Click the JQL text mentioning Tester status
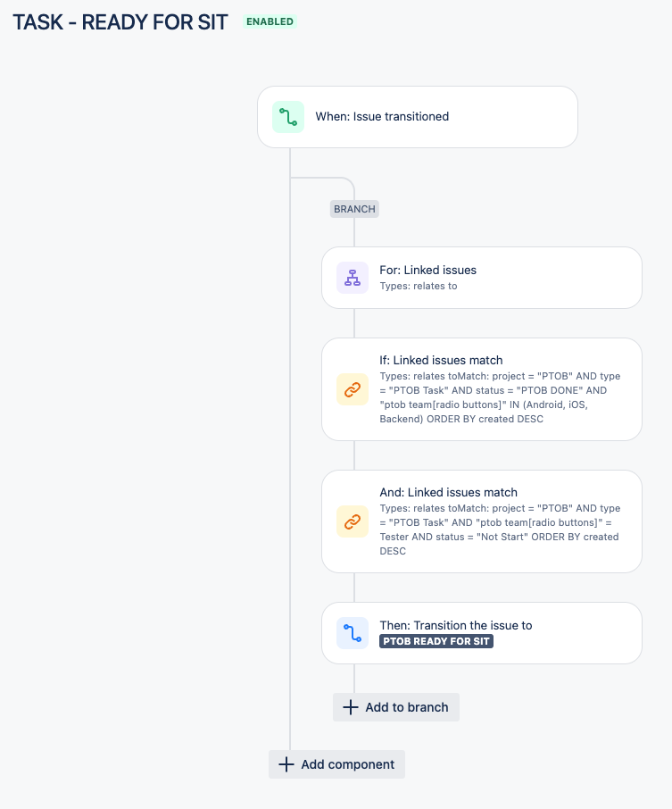Screen dimensions: 672x809 point(500,530)
